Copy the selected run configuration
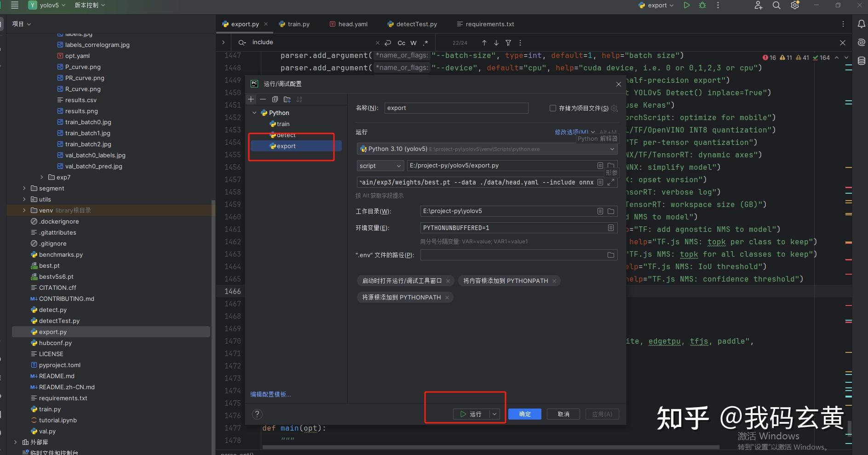 (x=275, y=99)
